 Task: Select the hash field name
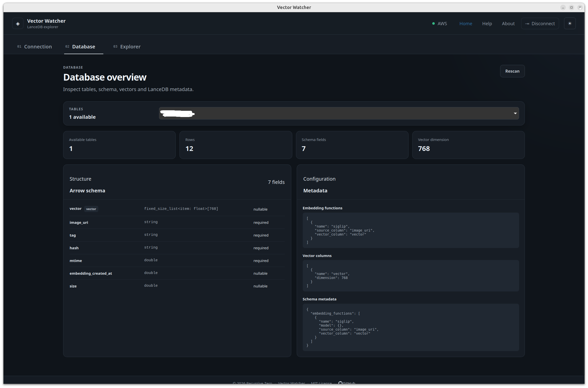(74, 248)
